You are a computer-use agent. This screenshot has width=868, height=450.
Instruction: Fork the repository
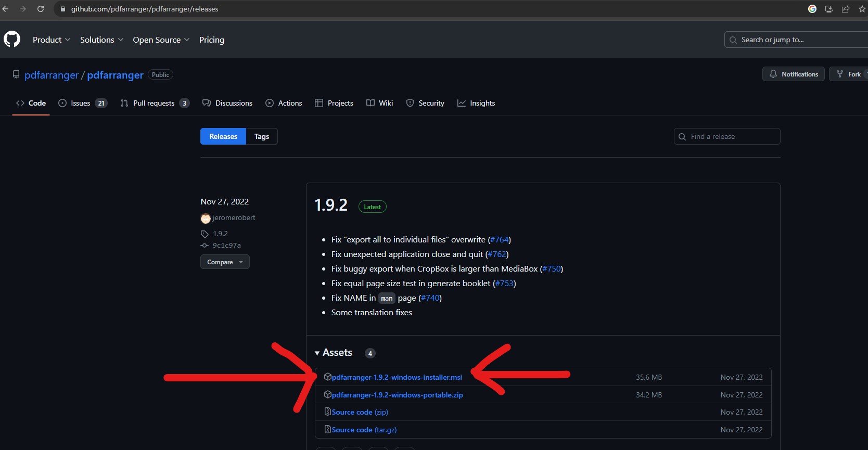click(x=849, y=74)
